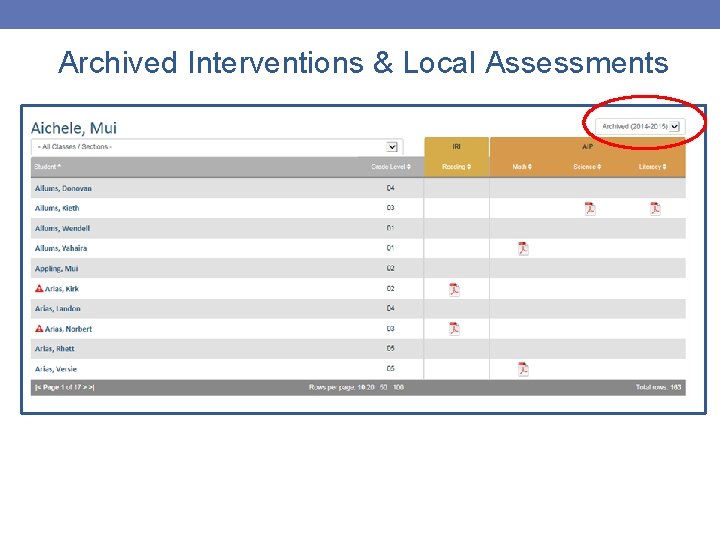Open student Allums, Donovan
Viewport: 720px width, 540px height.
(63, 188)
